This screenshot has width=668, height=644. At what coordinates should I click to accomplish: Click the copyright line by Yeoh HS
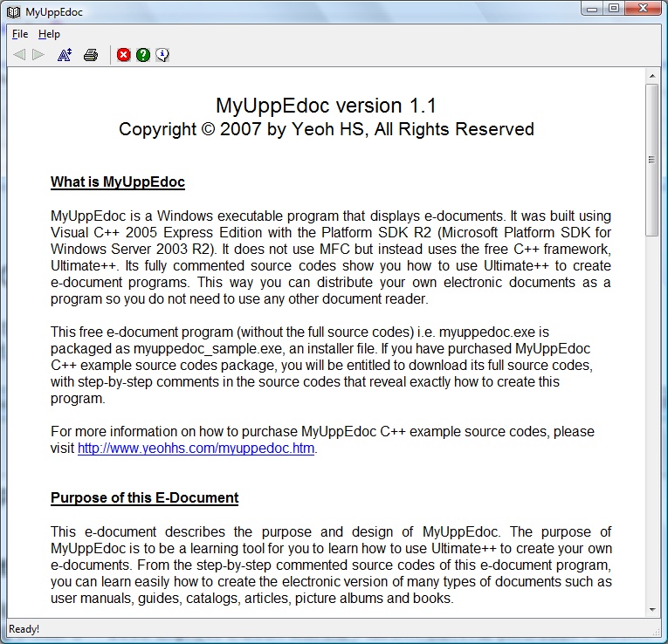pyautogui.click(x=327, y=129)
